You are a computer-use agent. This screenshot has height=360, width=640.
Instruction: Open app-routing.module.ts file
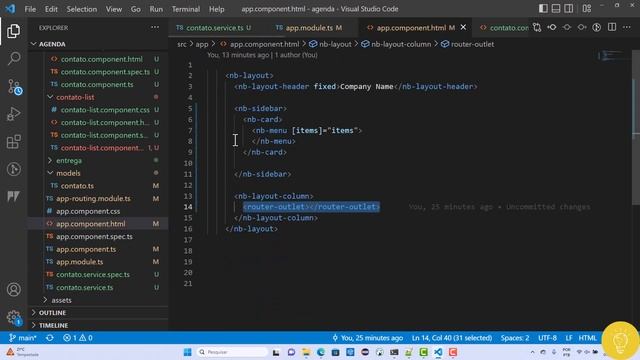98,198
